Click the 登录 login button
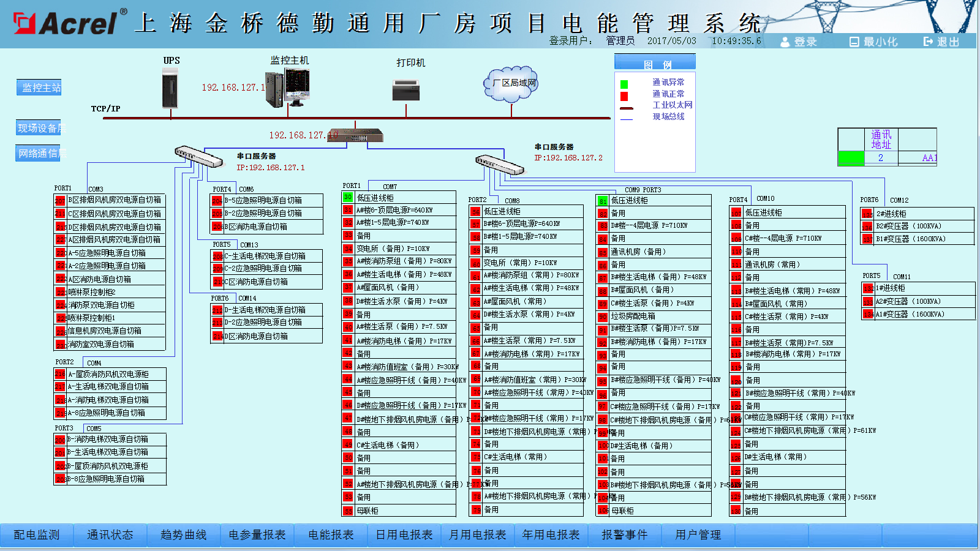Viewport: 980px width, 551px height. click(799, 42)
